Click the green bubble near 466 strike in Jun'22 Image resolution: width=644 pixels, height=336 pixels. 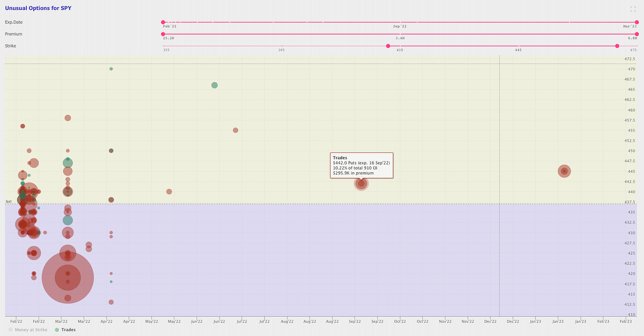click(214, 85)
